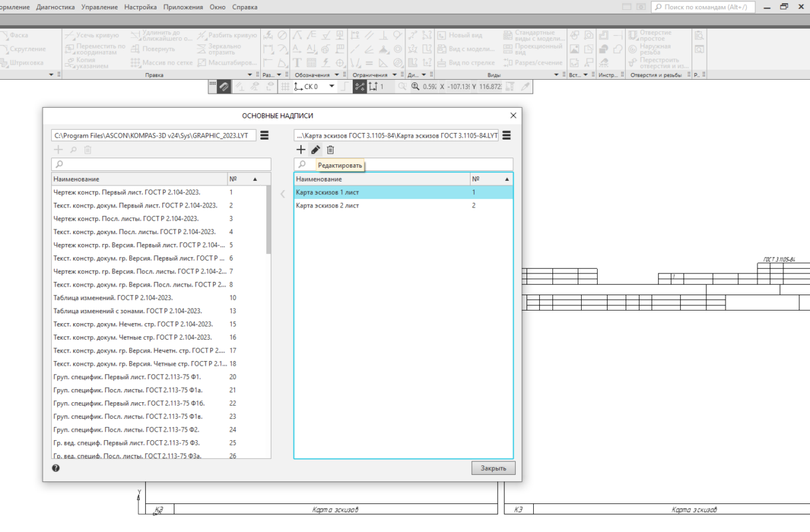Open the right library file hamburger menu
The width and height of the screenshot is (810, 532).
pos(506,135)
